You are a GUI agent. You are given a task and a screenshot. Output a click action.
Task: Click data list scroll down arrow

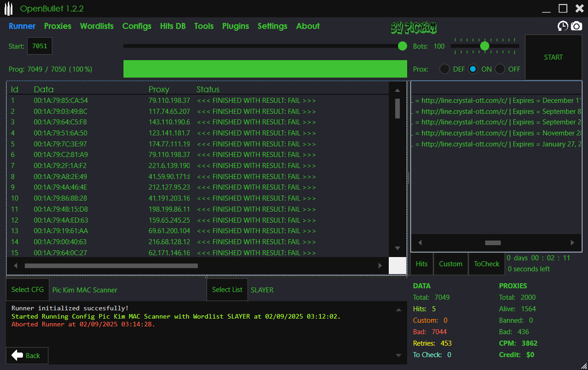tap(398, 248)
